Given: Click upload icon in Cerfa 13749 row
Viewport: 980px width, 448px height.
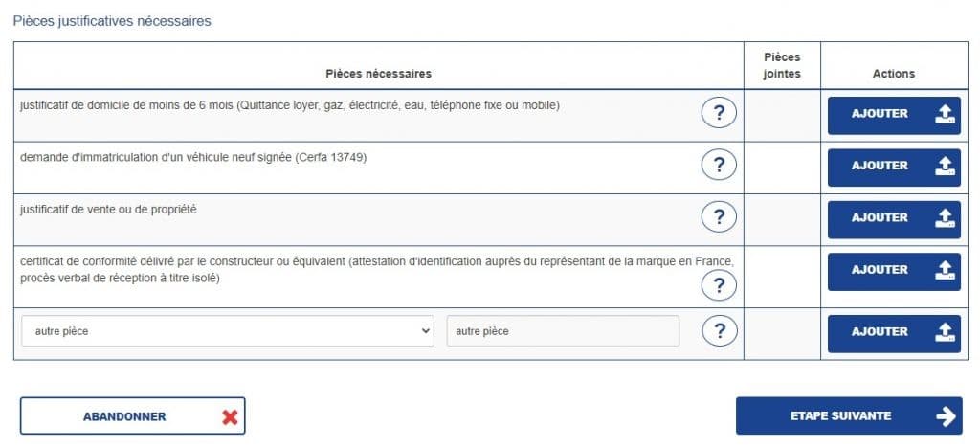Looking at the screenshot, I should 945,166.
